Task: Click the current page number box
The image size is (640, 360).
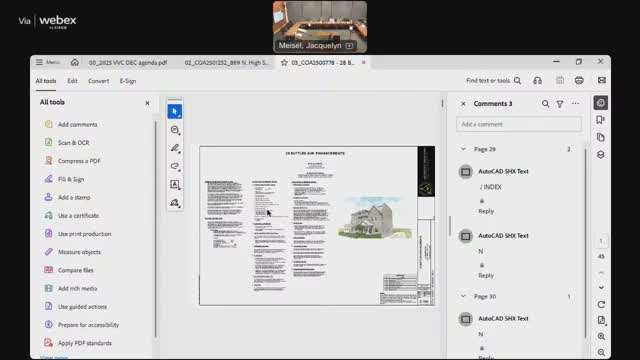Action: [x=601, y=241]
